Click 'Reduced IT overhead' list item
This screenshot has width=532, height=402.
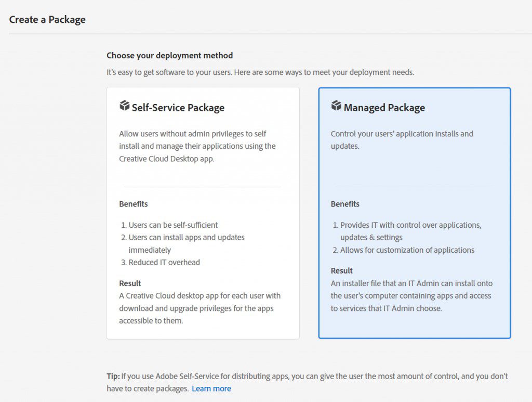[164, 262]
